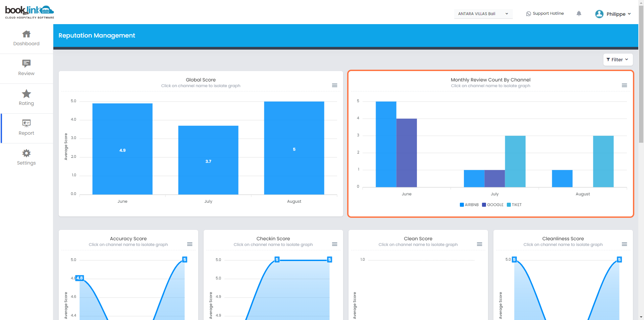Click the August bar showing 5 in Global Score

(x=294, y=148)
